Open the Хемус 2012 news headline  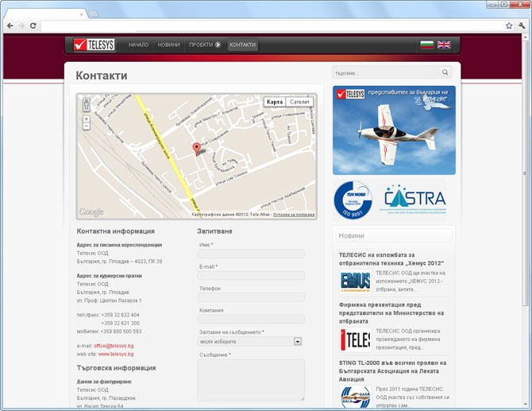[x=391, y=259]
